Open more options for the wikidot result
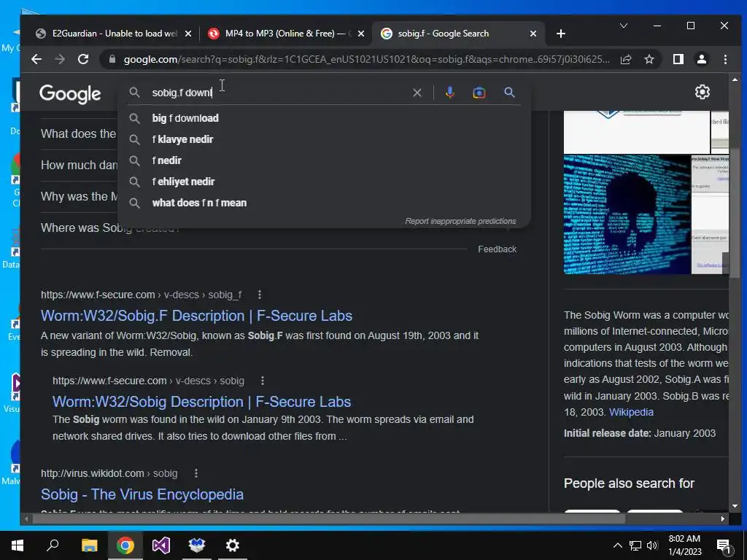 coord(196,473)
